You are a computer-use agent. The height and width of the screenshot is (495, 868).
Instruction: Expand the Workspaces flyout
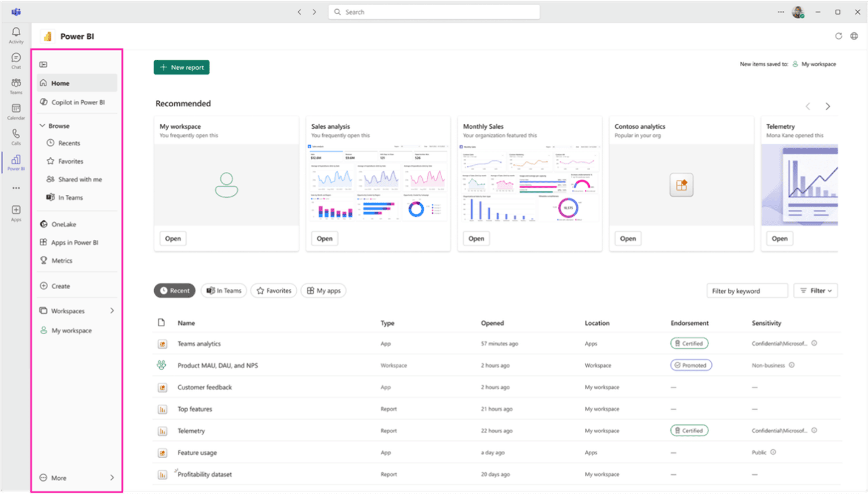click(x=112, y=311)
